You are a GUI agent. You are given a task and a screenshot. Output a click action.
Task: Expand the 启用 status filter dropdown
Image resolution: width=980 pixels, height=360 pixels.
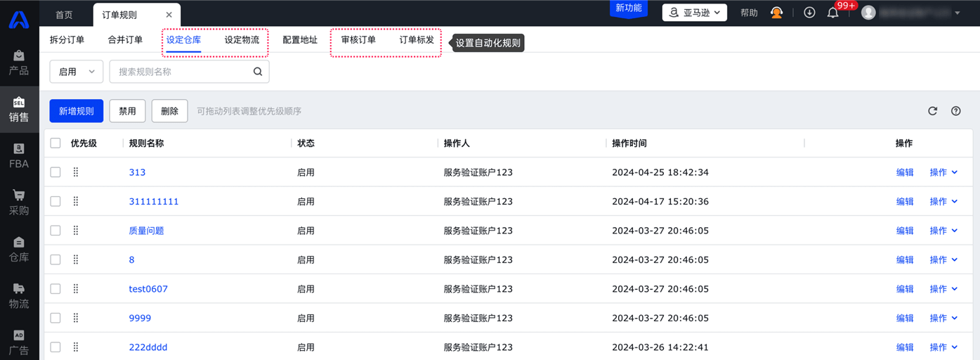77,72
